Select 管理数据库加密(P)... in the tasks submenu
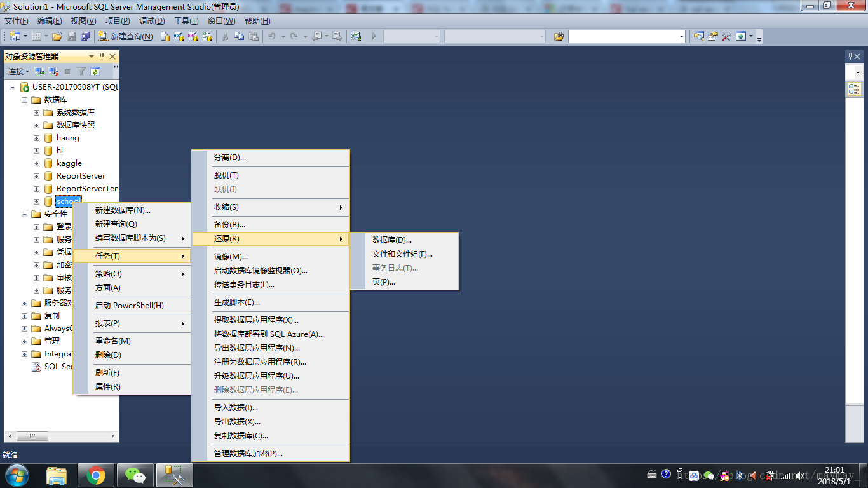868x488 pixels. [x=271, y=454]
